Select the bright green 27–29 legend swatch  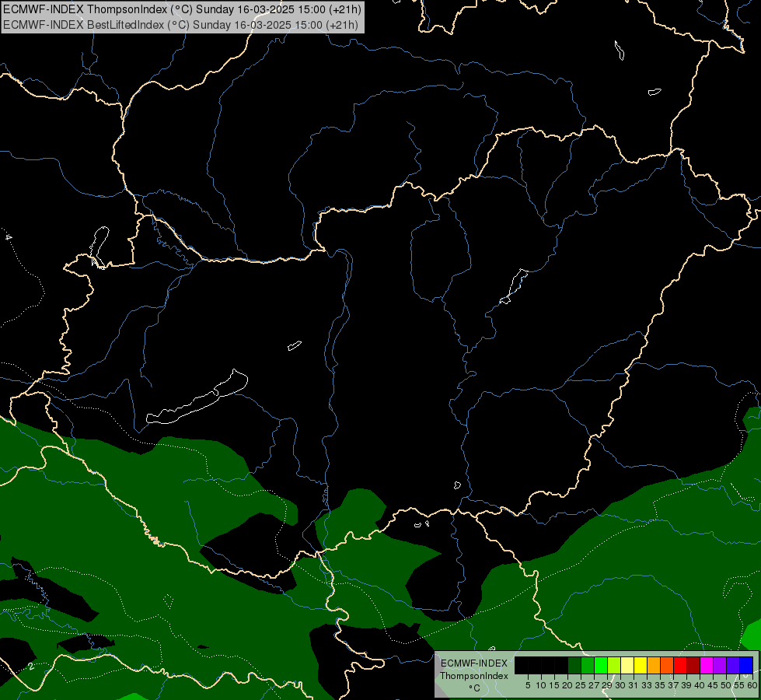(601, 665)
